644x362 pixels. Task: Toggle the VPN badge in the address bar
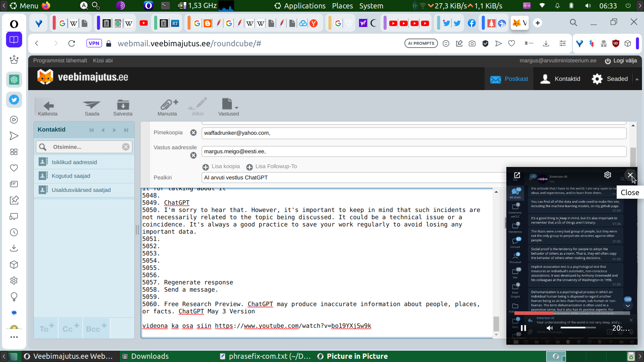pos(94,43)
